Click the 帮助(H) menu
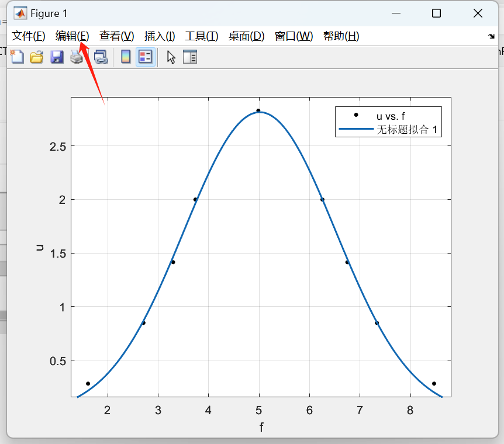The height and width of the screenshot is (444, 504). click(341, 36)
